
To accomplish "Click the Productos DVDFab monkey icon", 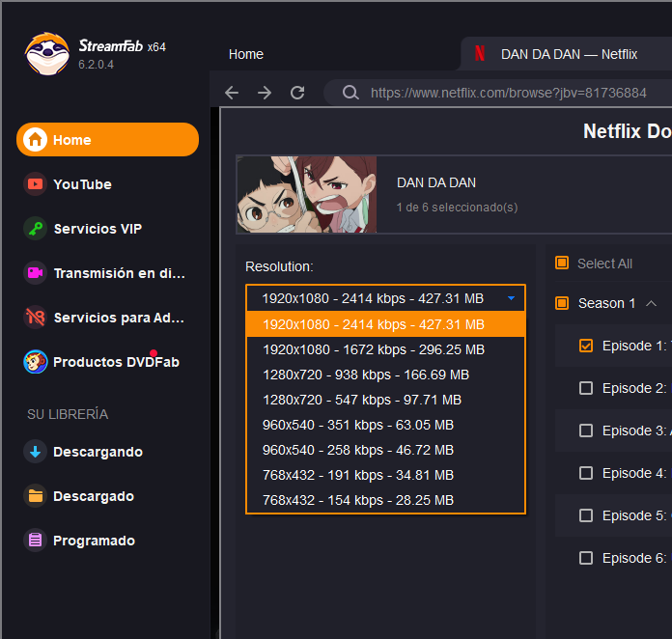I will click(35, 362).
